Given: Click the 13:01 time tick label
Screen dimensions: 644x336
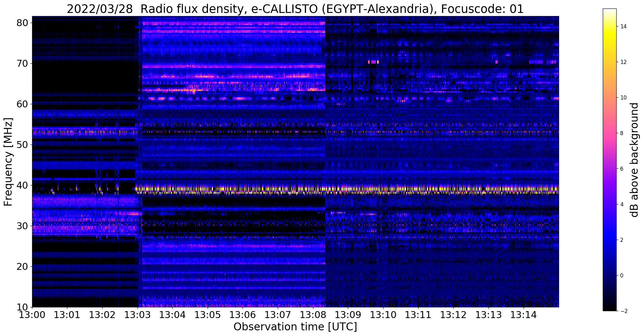Looking at the screenshot, I should (67, 315).
